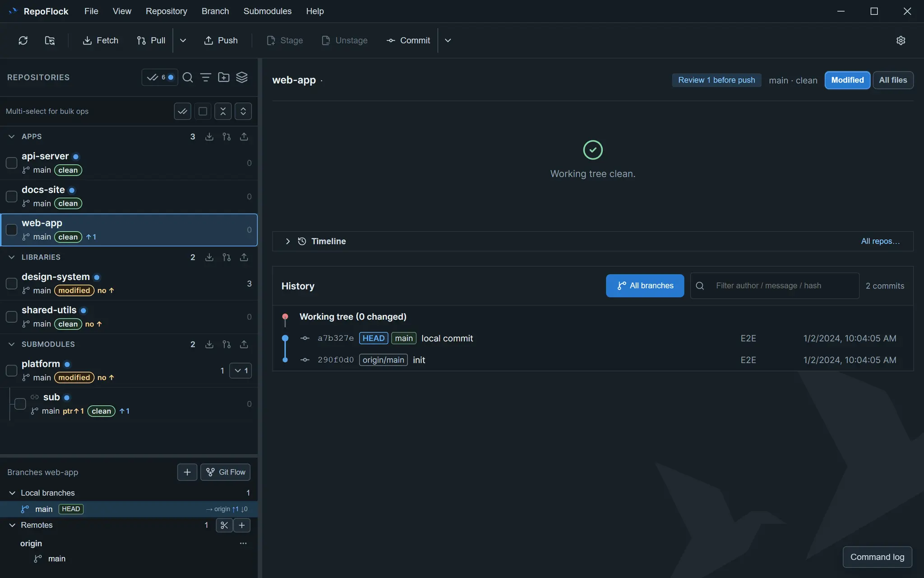This screenshot has height=578, width=924.
Task: Push all repos in SUBMODULES group
Action: click(x=244, y=345)
